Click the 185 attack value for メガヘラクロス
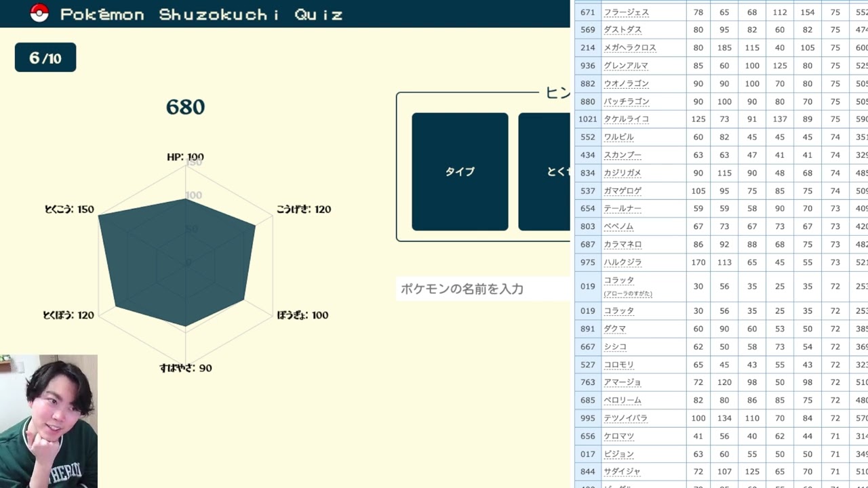This screenshot has width=868, height=488. pos(724,47)
